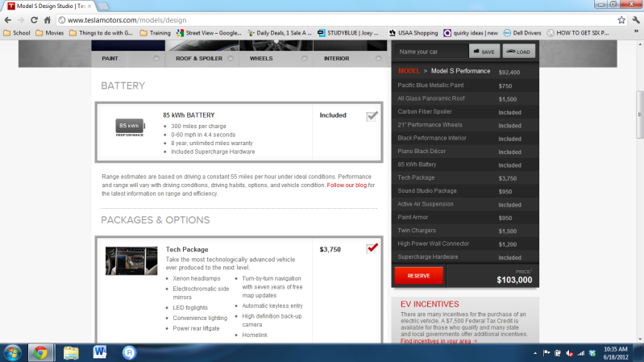Select Sound Studio Package summary row
The image size is (644, 362).
pyautogui.click(x=465, y=191)
